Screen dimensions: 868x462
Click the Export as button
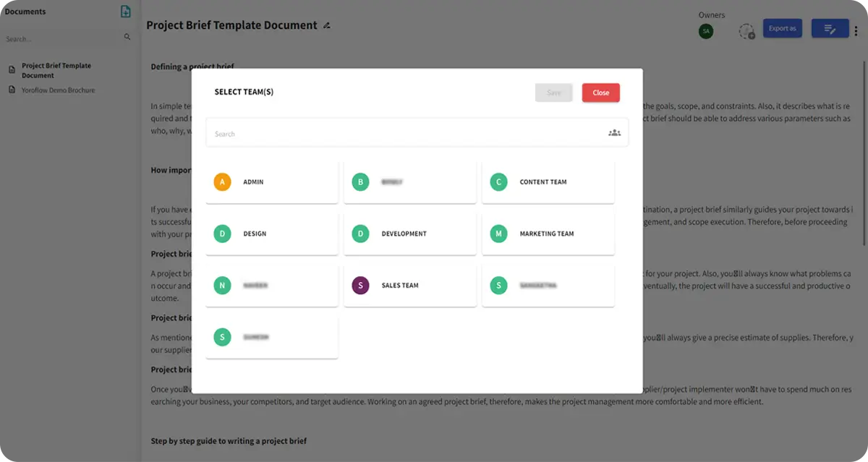[x=782, y=29]
